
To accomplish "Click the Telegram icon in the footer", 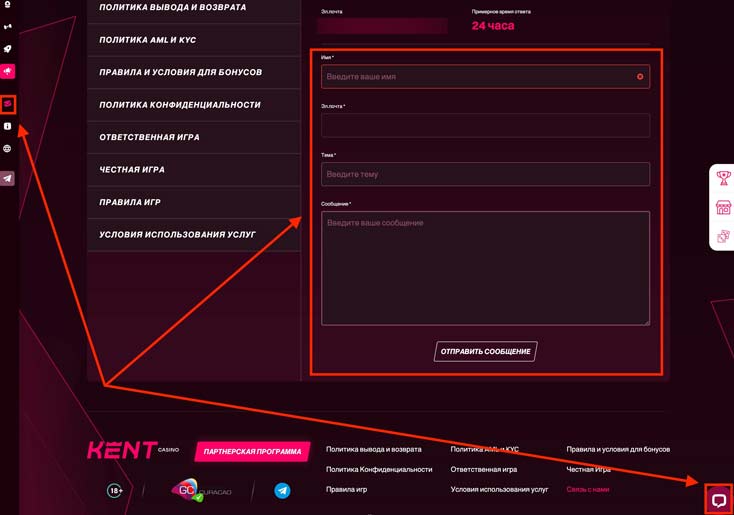I will [x=282, y=491].
